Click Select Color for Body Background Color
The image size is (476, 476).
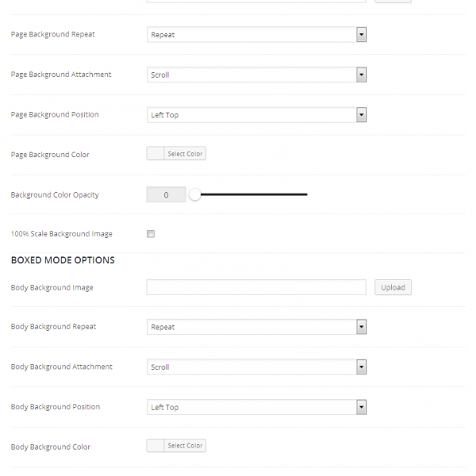pyautogui.click(x=185, y=446)
